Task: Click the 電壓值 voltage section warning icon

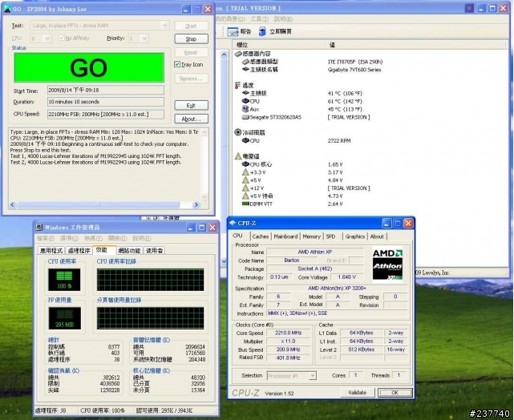Action: 238,156
